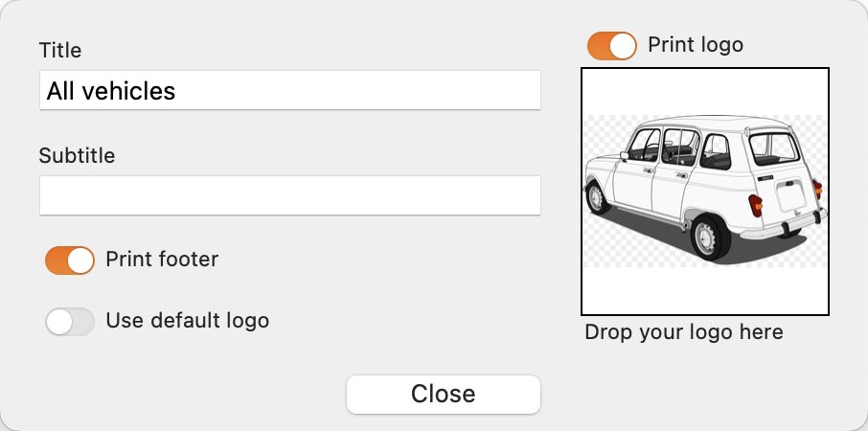Click the red tail light on the car
This screenshot has height=431, width=868.
point(755,205)
